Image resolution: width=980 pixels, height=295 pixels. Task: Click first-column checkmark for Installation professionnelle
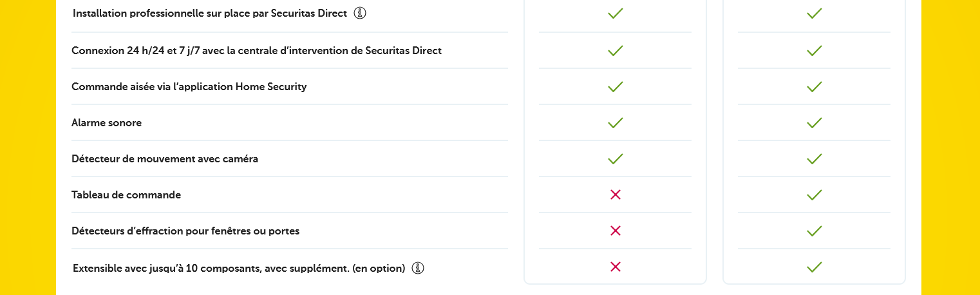click(615, 13)
